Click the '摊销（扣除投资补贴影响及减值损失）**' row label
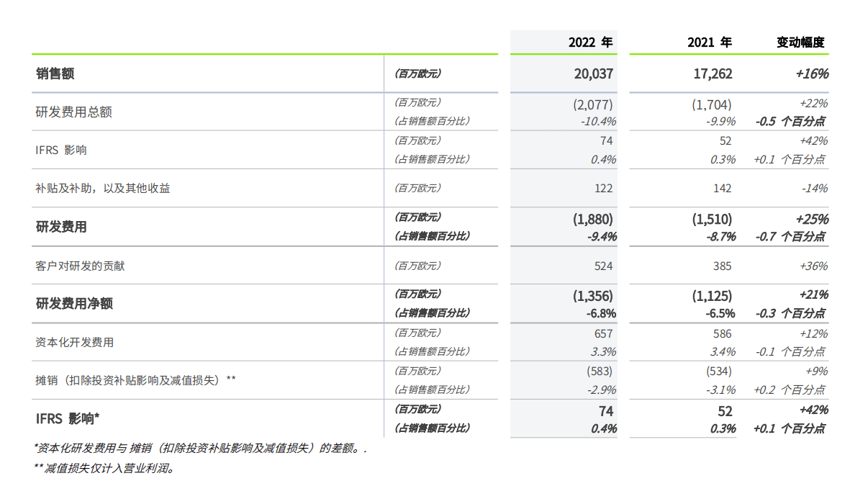 (136, 380)
